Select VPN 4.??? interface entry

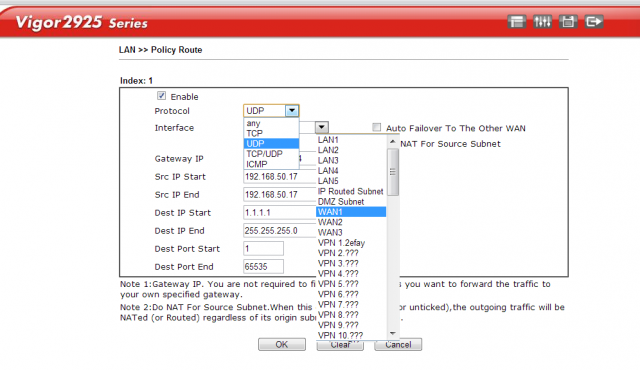coord(351,273)
